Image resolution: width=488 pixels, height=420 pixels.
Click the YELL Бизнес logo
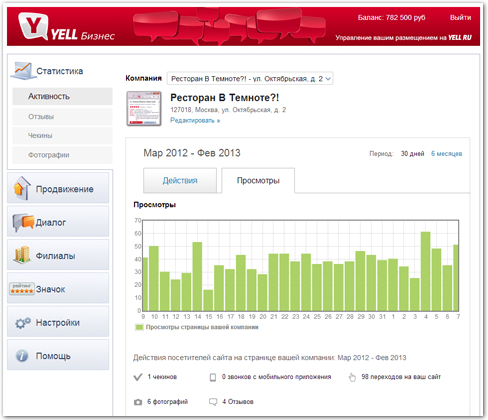pyautogui.click(x=67, y=27)
